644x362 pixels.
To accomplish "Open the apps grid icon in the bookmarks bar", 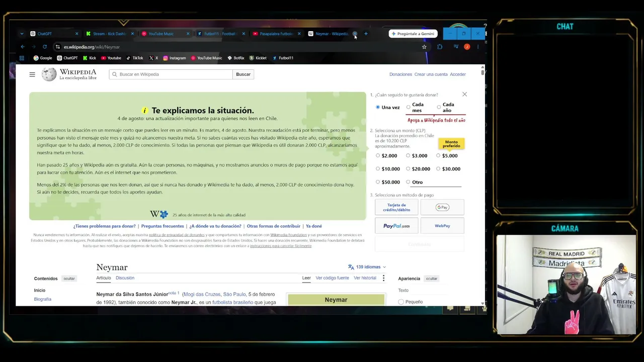I will pos(22,58).
